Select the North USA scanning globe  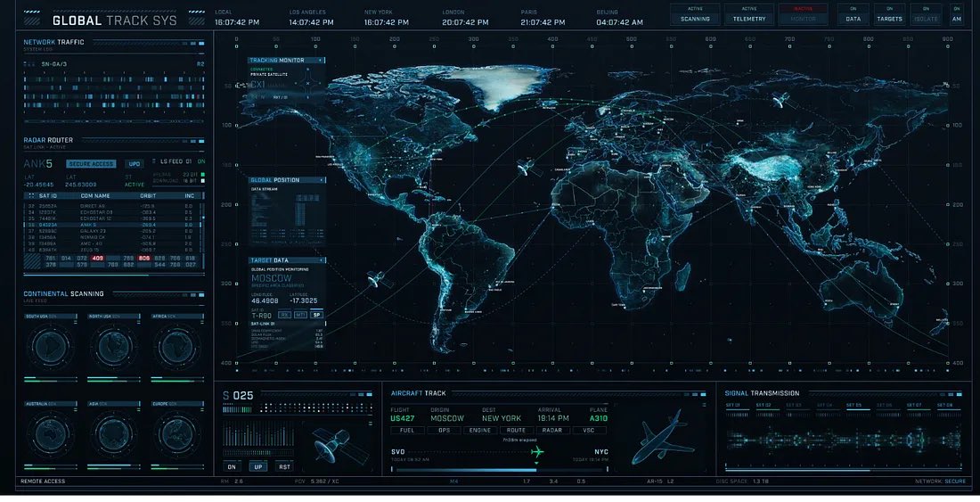(x=114, y=347)
